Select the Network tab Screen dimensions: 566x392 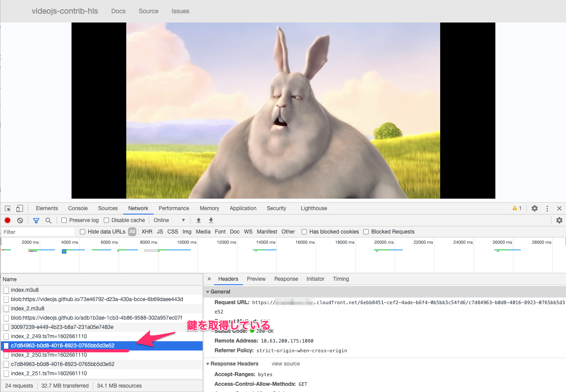pyautogui.click(x=138, y=208)
